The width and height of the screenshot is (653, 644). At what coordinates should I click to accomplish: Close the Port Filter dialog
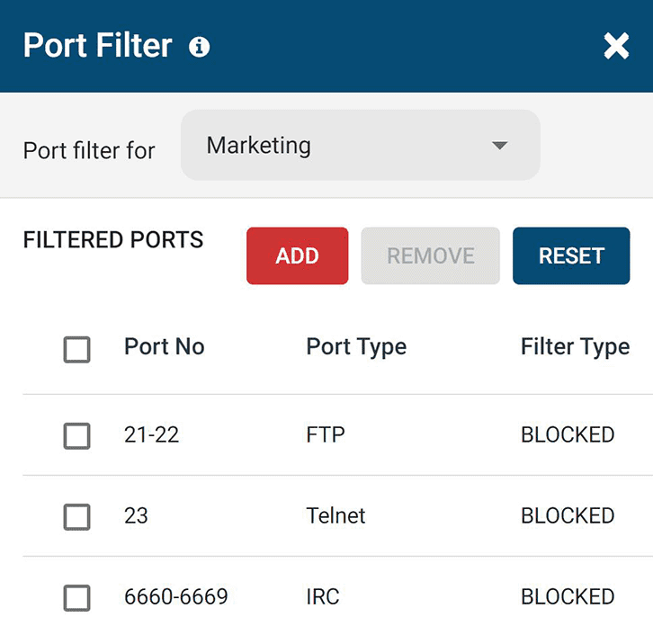point(616,46)
